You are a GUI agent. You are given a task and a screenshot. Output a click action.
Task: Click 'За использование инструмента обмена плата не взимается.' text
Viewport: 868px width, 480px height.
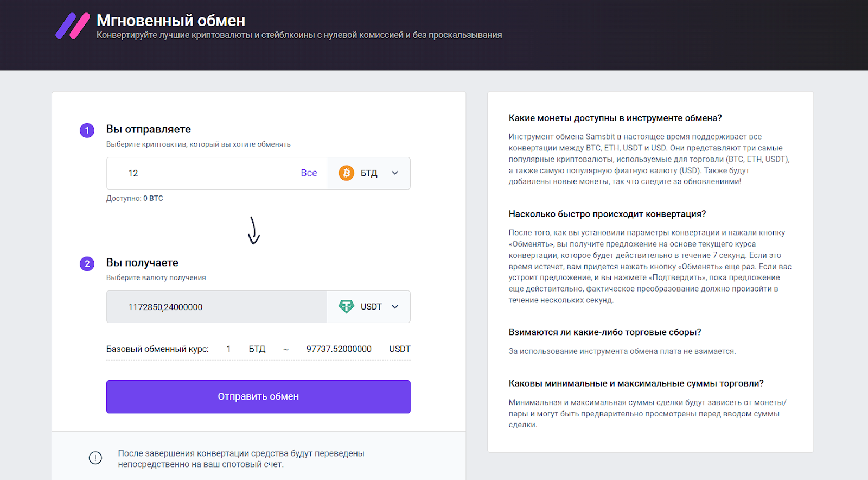tap(622, 351)
